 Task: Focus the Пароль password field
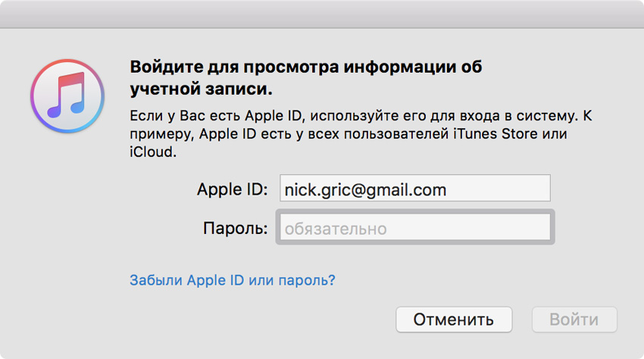[414, 228]
